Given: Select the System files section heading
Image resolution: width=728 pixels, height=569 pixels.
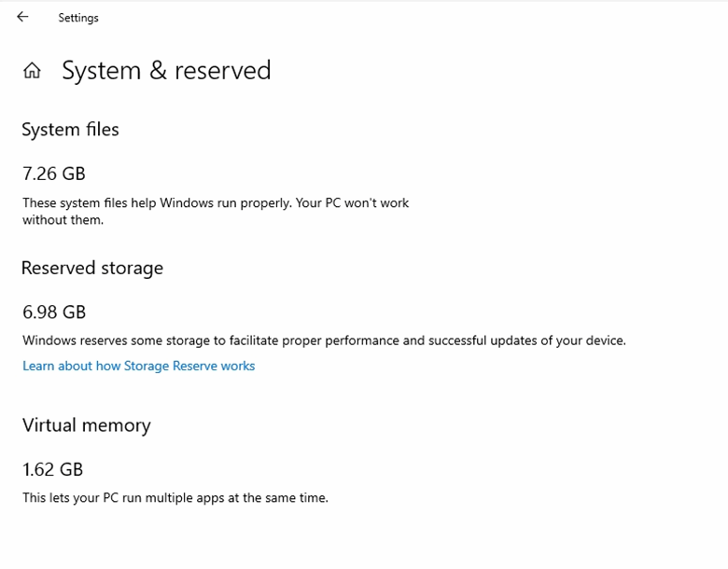Looking at the screenshot, I should pyautogui.click(x=70, y=130).
